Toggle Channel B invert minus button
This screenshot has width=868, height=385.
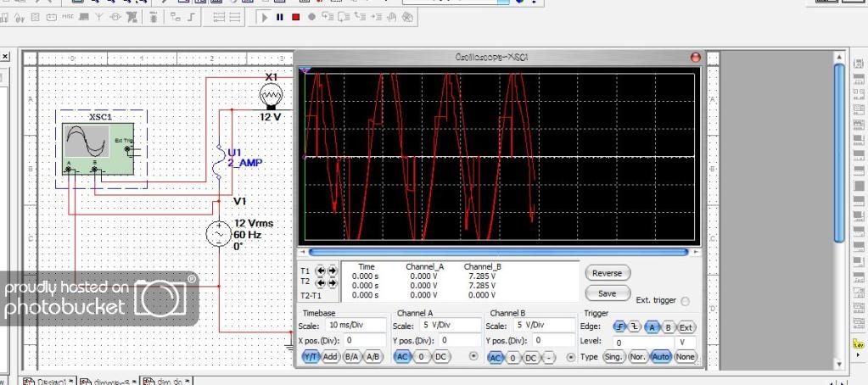548,358
